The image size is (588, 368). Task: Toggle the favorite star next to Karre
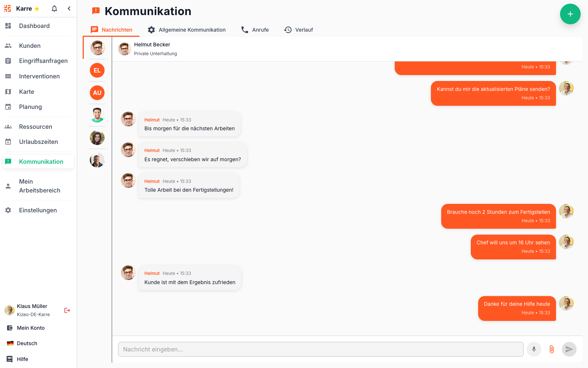tap(37, 9)
